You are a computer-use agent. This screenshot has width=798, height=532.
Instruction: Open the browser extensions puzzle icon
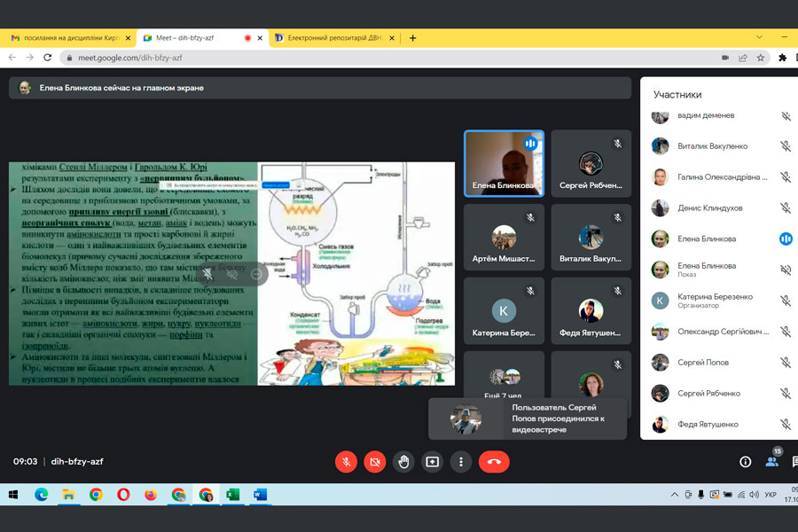783,58
